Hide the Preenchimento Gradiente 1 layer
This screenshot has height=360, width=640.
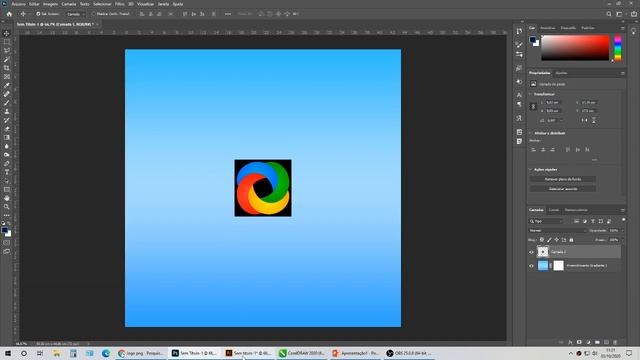[531, 266]
